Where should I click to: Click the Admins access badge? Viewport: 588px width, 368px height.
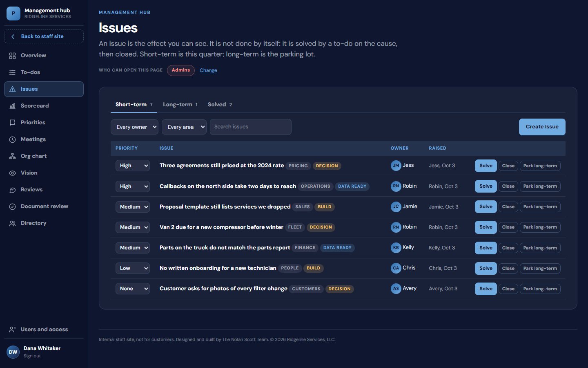point(181,70)
